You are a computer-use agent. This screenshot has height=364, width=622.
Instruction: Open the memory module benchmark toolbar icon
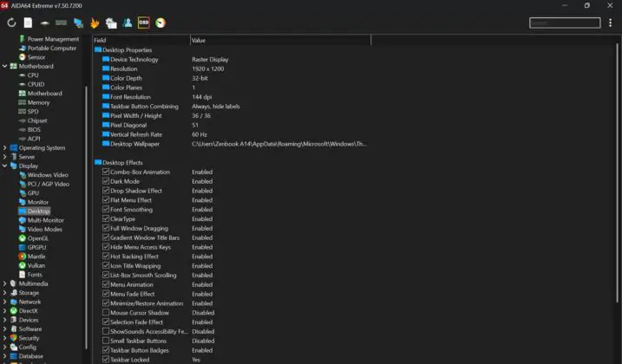coord(61,23)
